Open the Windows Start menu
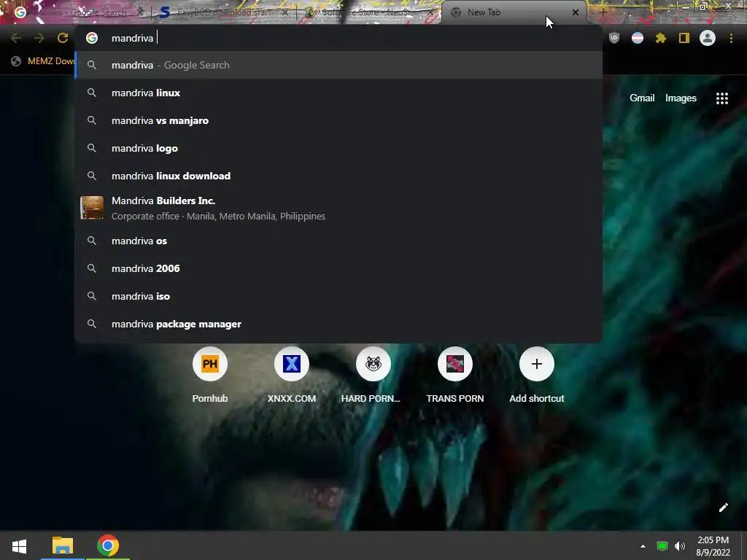The width and height of the screenshot is (747, 560). tap(19, 545)
